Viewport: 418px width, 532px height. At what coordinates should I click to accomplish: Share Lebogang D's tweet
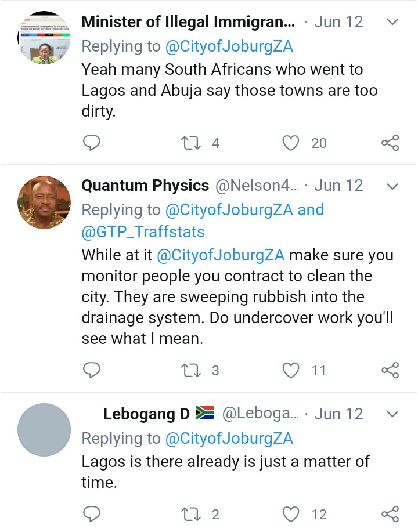(x=390, y=513)
